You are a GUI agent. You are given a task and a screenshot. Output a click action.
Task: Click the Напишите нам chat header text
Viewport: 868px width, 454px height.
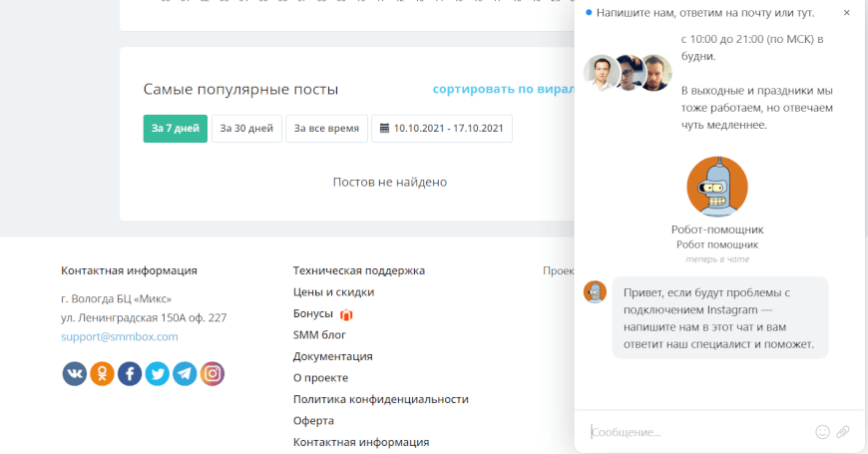click(x=705, y=13)
